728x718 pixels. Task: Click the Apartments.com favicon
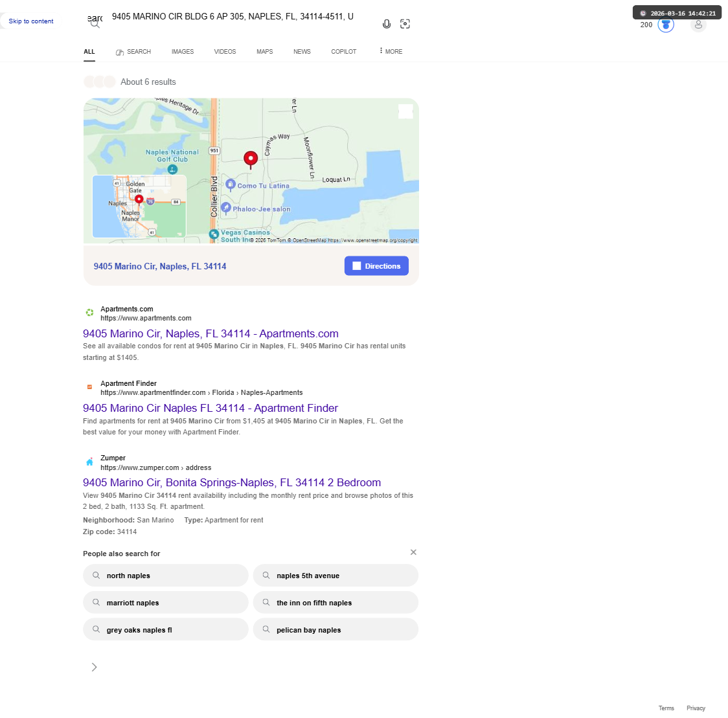(x=89, y=313)
